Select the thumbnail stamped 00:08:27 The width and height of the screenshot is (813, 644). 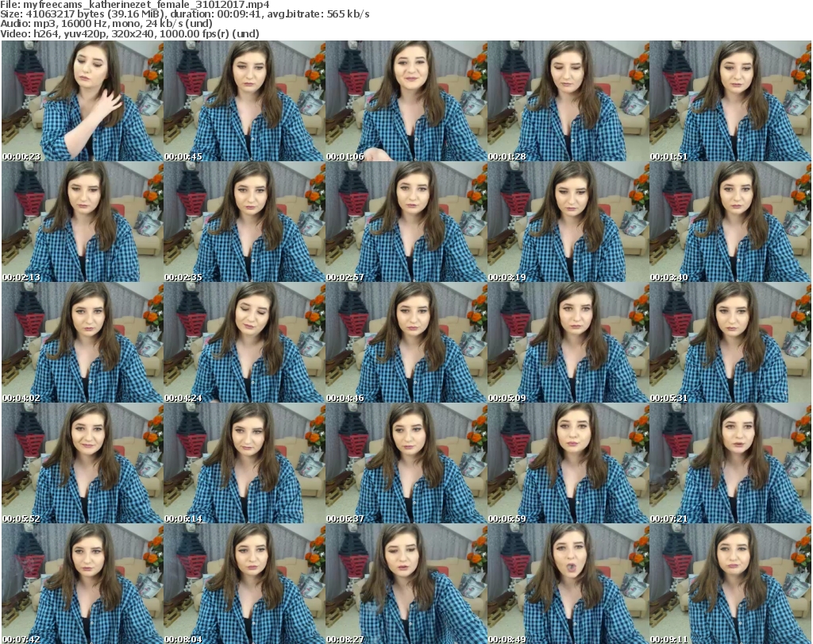pos(406,584)
